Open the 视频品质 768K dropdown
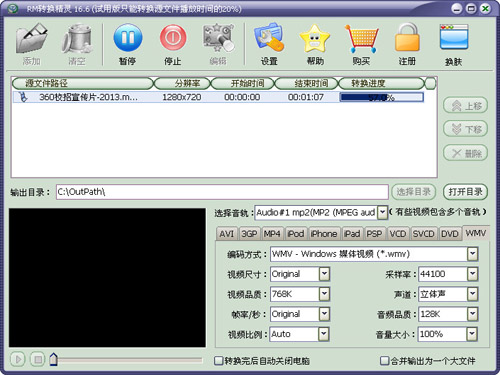500x375 pixels. point(324,294)
